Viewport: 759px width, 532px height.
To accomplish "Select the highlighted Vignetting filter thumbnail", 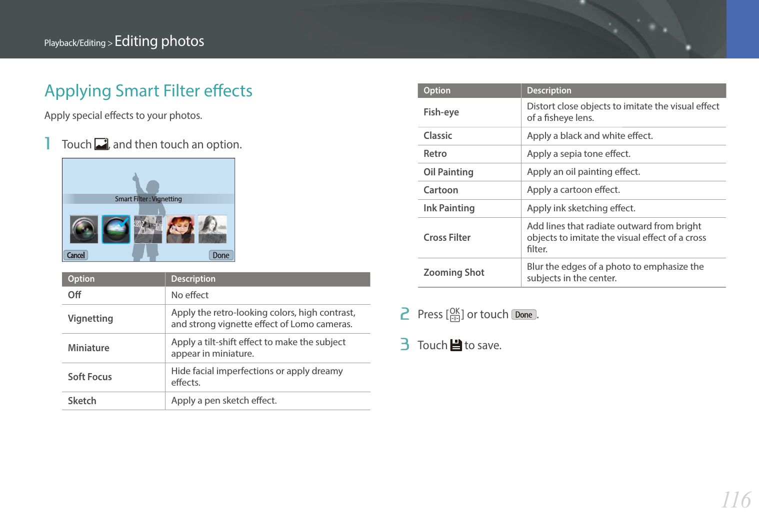I will (116, 229).
